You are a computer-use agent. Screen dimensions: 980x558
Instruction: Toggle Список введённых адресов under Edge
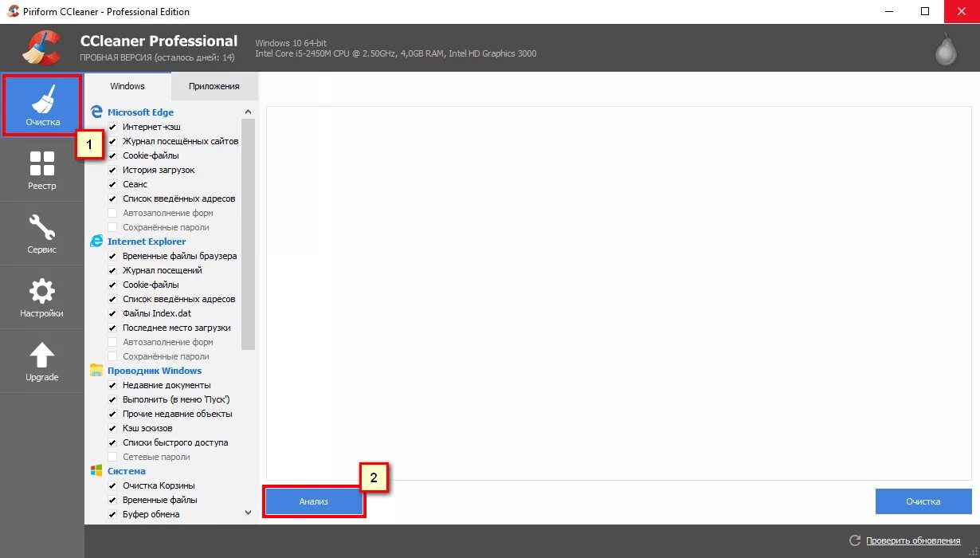pyautogui.click(x=112, y=198)
